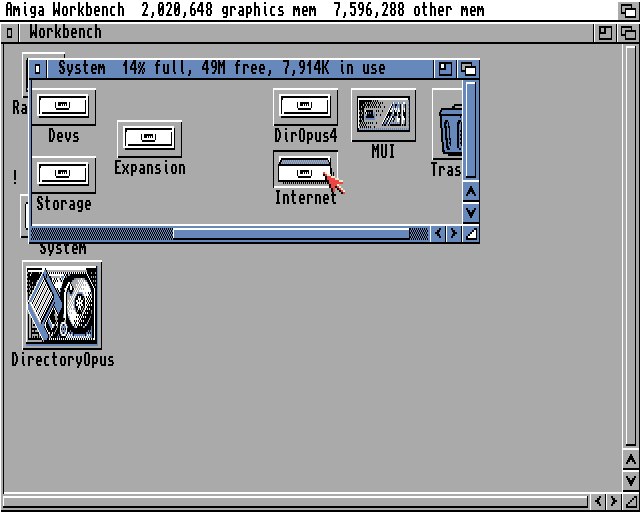Click System window scroll up arrow
This screenshot has width=640, height=512.
point(471,191)
